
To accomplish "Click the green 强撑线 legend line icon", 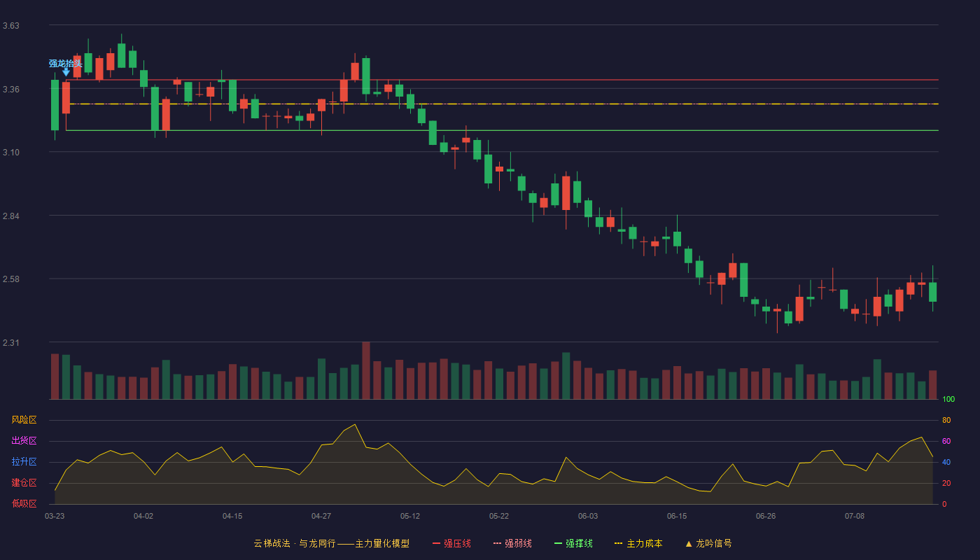I will click(x=558, y=543).
